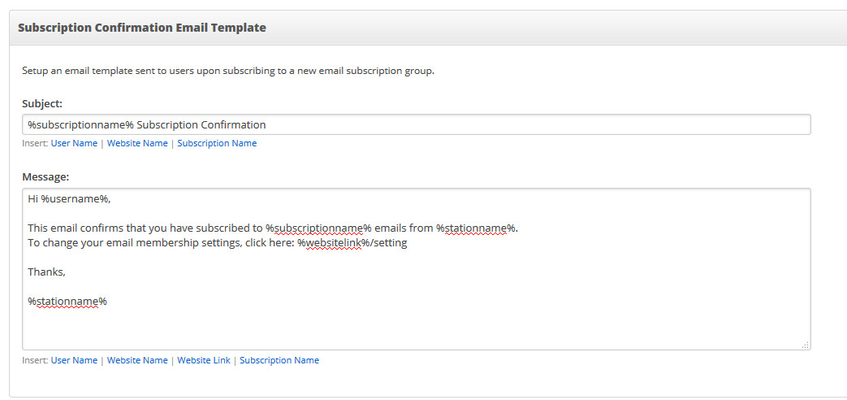Click %subscriptionname% token in the Subject field

point(81,125)
